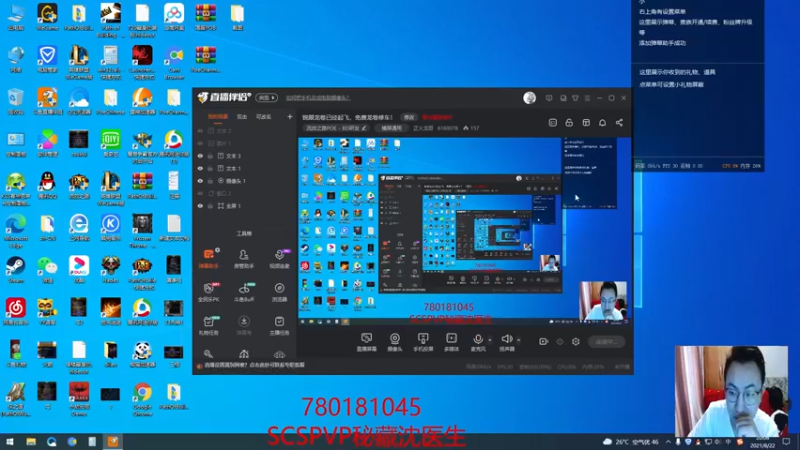Switch to the 我的场景 scene tab
Viewport: 800px width, 450px height.
pyautogui.click(x=217, y=117)
